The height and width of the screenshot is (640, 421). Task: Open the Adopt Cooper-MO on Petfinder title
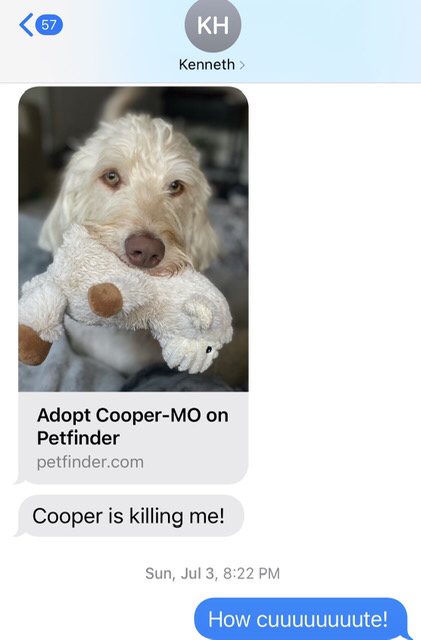click(x=133, y=427)
